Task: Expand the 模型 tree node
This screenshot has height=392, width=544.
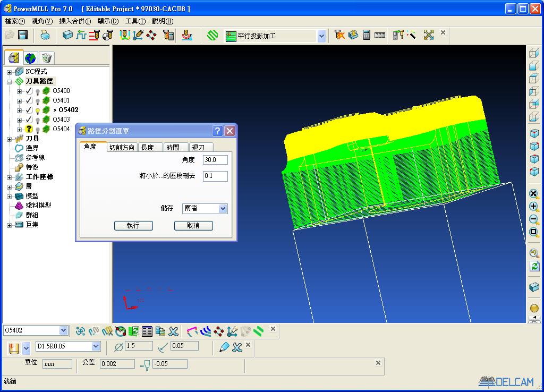Action: pos(10,197)
